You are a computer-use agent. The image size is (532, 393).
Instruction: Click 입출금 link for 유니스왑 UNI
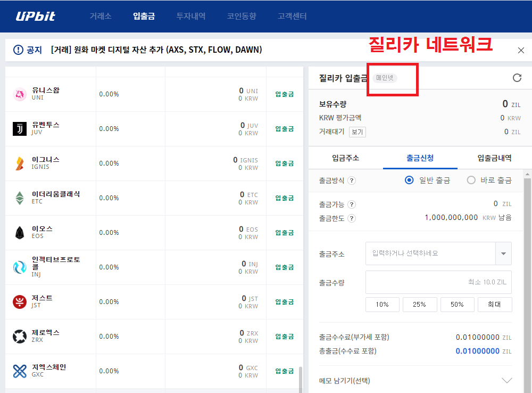click(x=284, y=94)
